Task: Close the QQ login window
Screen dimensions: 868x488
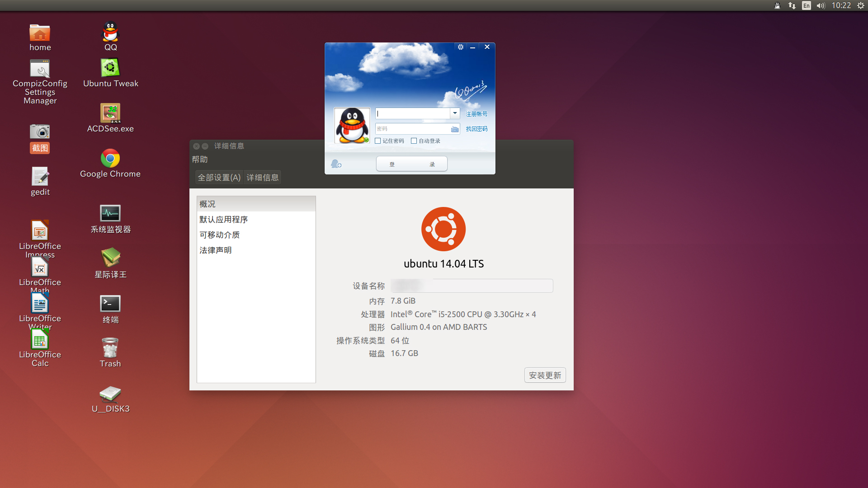Action: (487, 47)
